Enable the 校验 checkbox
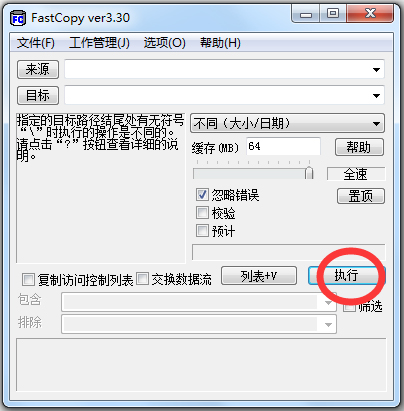Viewport: 404px width, 411px height. (x=202, y=213)
